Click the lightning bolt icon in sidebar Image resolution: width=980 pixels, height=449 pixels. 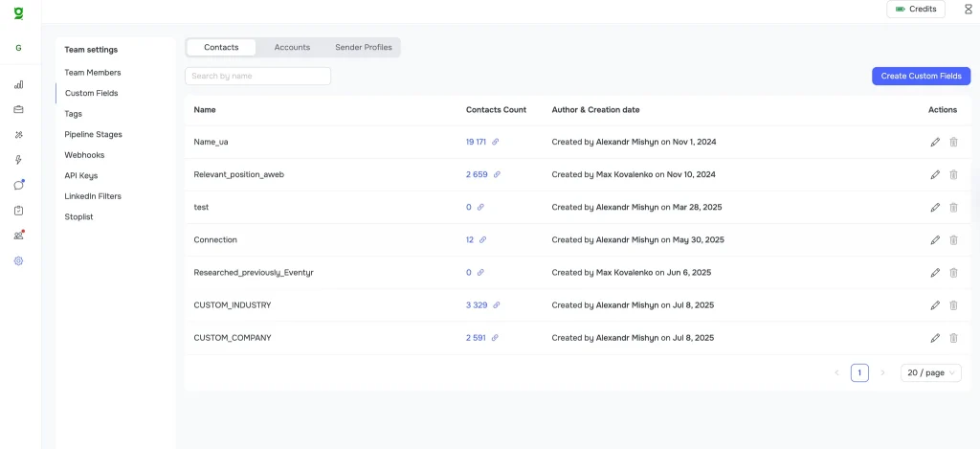click(18, 160)
